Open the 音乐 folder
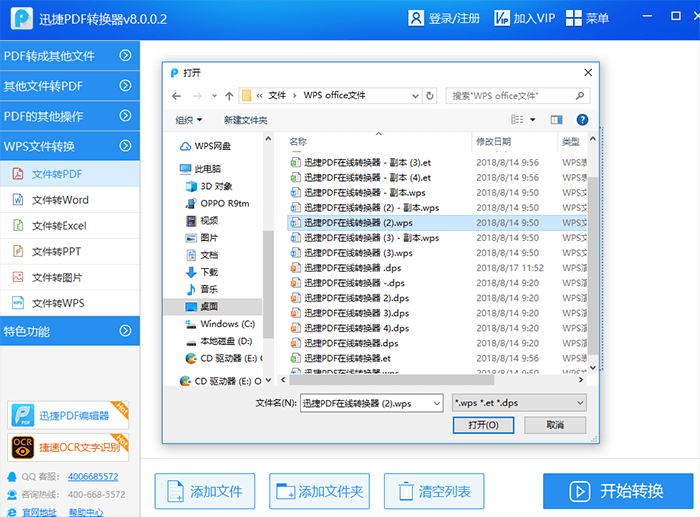The width and height of the screenshot is (700, 517). tap(202, 289)
